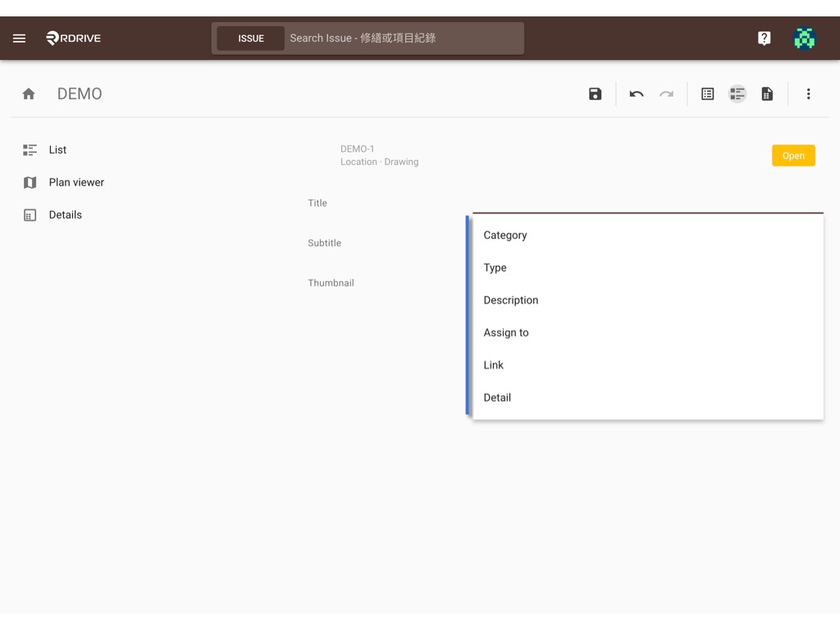The image size is (840, 630).
Task: Open the hamburger navigation menu
Action: [x=20, y=38]
